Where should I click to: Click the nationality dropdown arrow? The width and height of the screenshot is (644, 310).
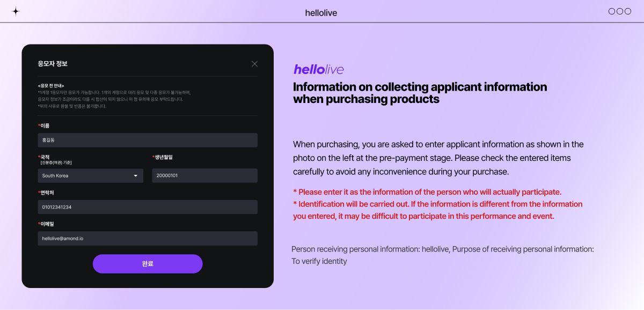(136, 176)
